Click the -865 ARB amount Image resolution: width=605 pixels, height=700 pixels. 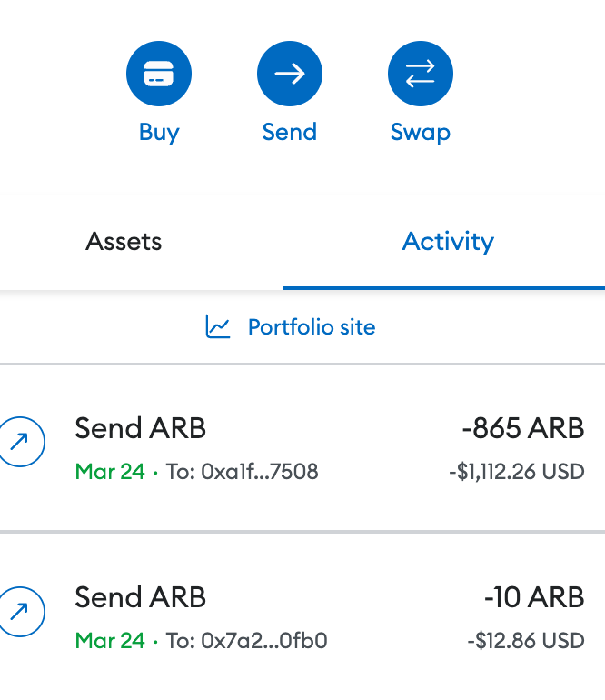[x=523, y=428]
